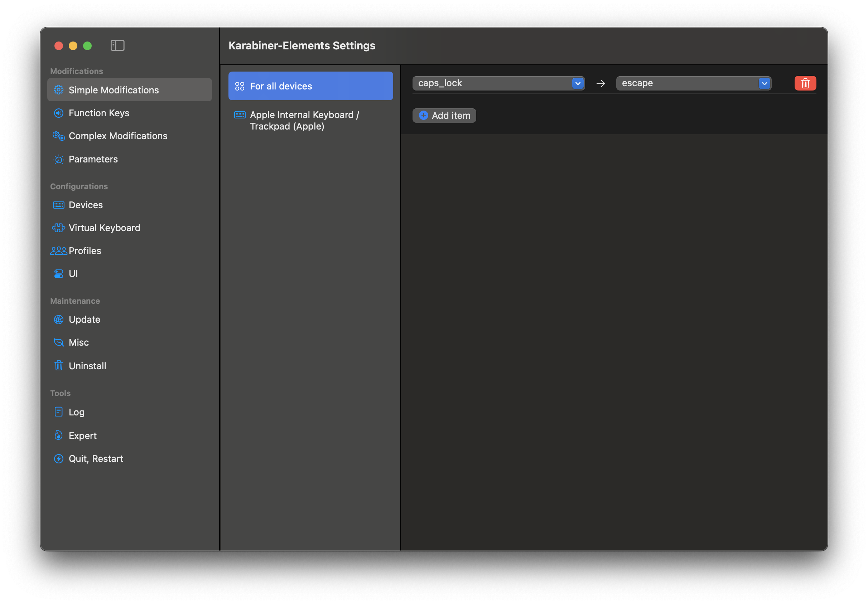Click the Function Keys speaker icon

[59, 113]
